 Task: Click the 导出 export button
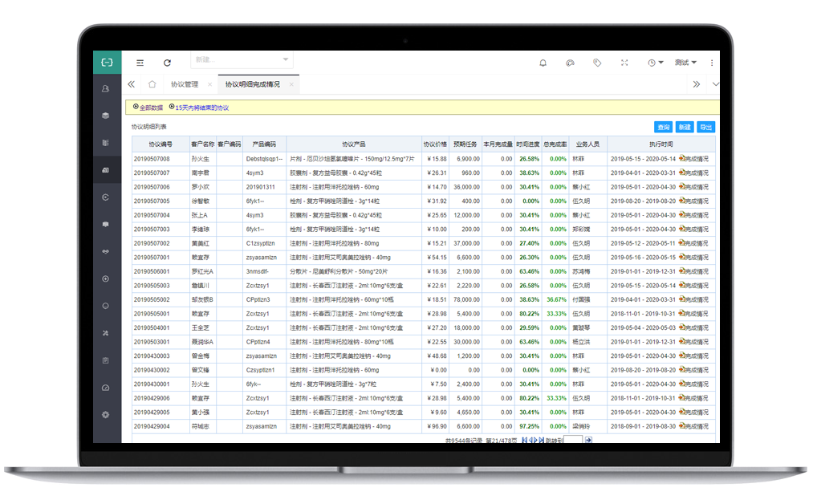point(706,127)
